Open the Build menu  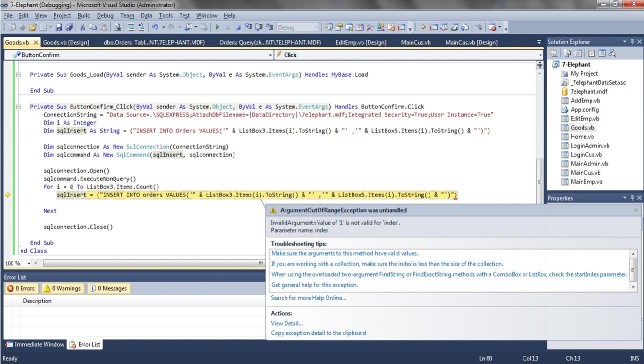[85, 15]
